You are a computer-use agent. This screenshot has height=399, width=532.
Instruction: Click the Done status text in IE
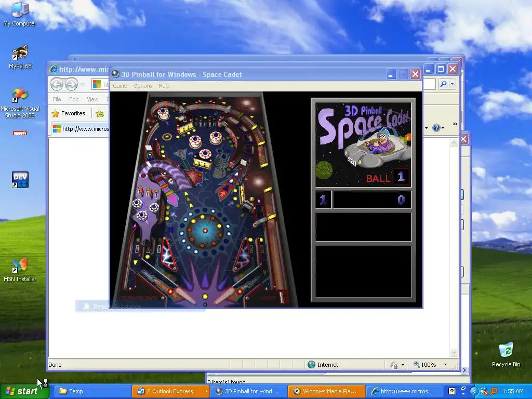tap(55, 365)
